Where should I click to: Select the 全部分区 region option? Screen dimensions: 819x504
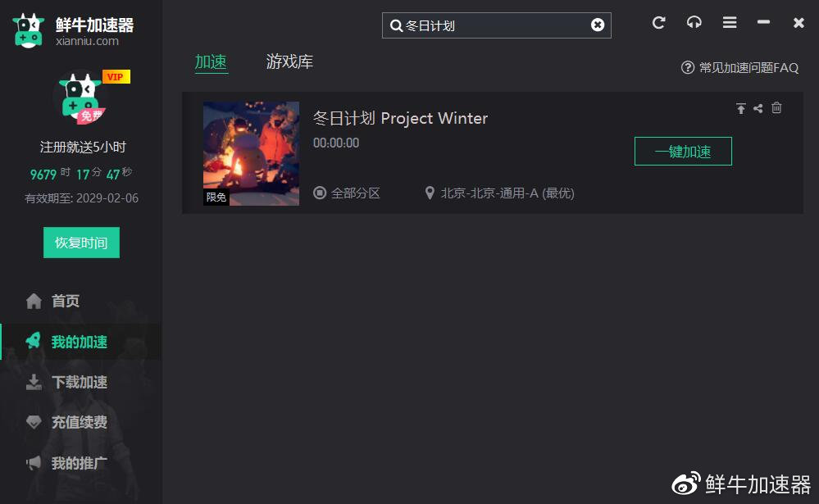pos(347,193)
